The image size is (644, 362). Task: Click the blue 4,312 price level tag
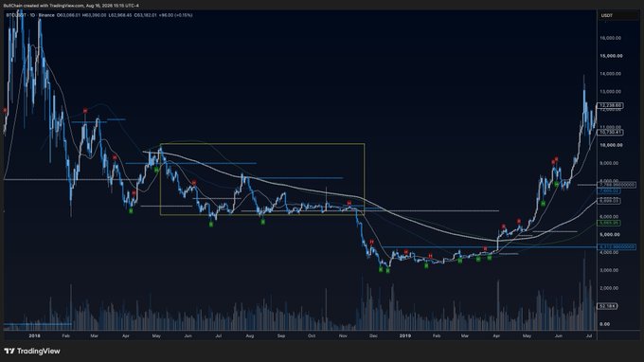[x=616, y=247]
